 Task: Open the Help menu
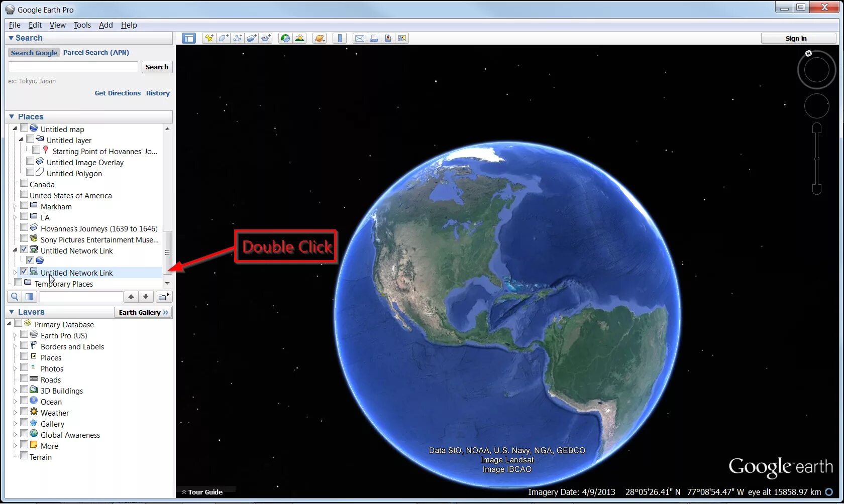[x=129, y=25]
